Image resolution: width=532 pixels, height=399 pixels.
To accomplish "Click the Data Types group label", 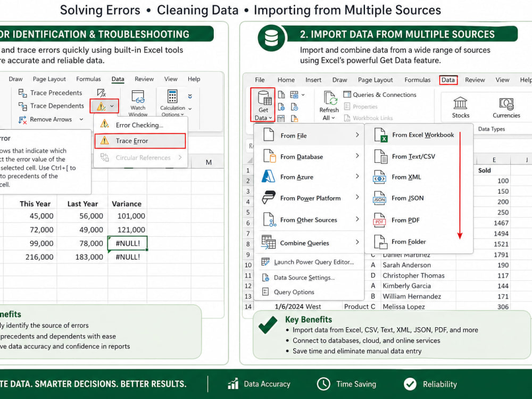I will click(x=491, y=129).
